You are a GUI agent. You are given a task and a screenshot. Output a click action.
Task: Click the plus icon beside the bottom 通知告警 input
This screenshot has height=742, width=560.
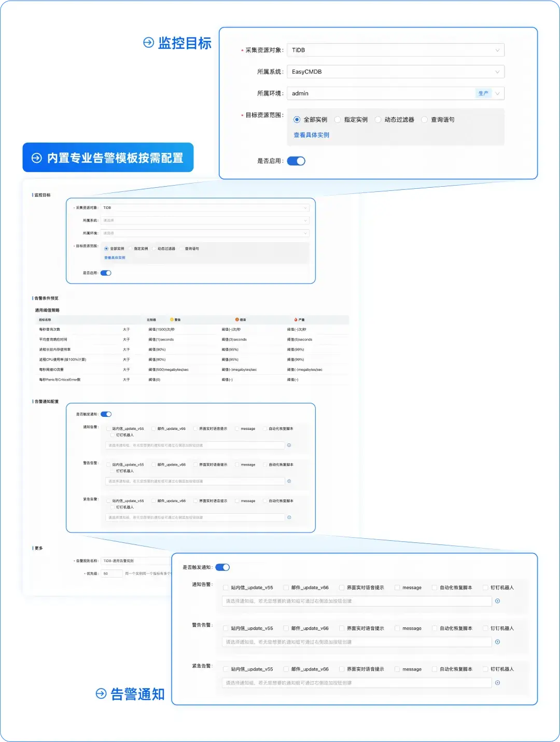pyautogui.click(x=497, y=601)
